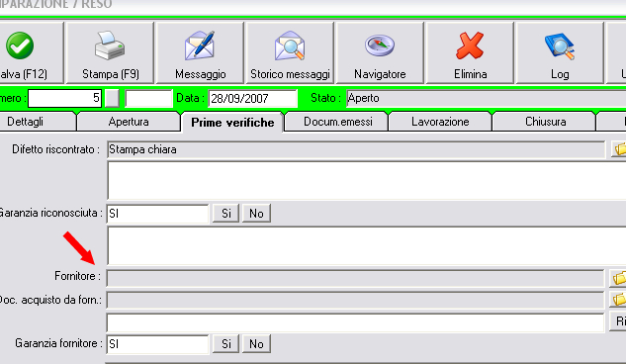Click the Fornitore field
The height and width of the screenshot is (364, 626).
pyautogui.click(x=355, y=278)
